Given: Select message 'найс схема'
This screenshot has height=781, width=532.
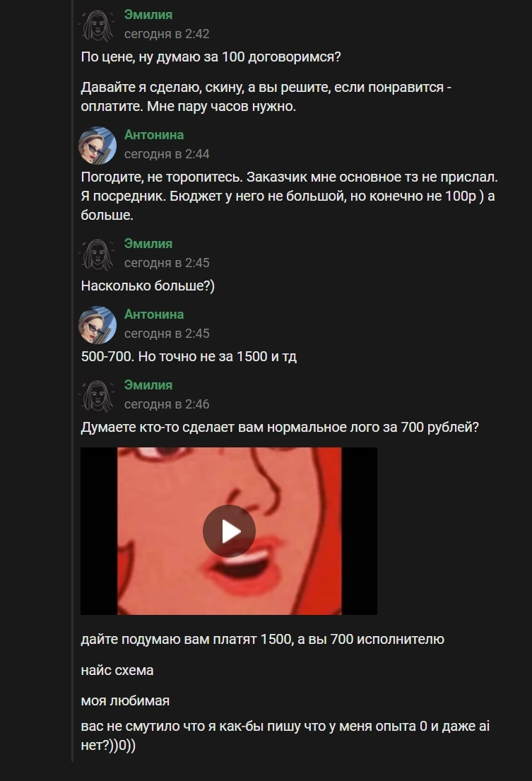Looking at the screenshot, I should click(x=117, y=671).
